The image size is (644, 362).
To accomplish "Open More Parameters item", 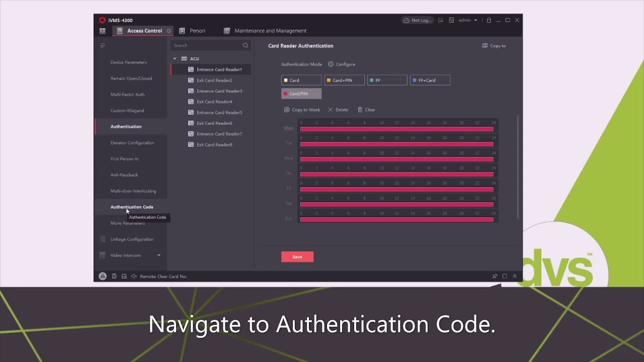I will 128,223.
